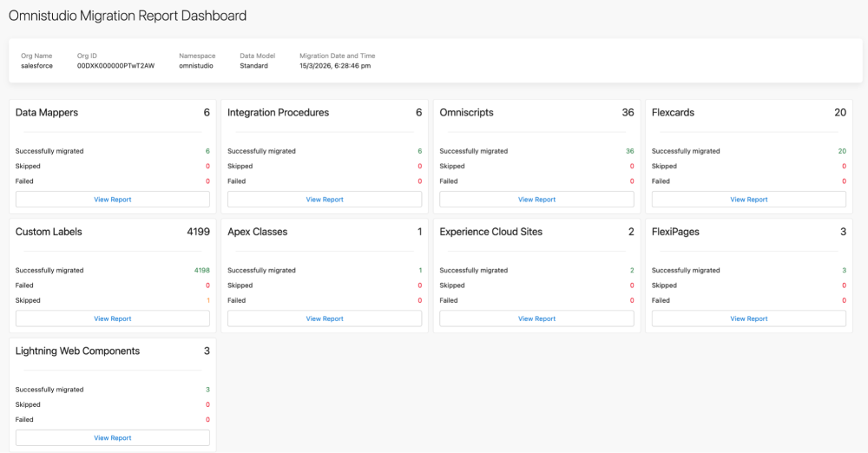The image size is (868, 453).
Task: Click the Omniscripts total count 36
Action: (628, 113)
